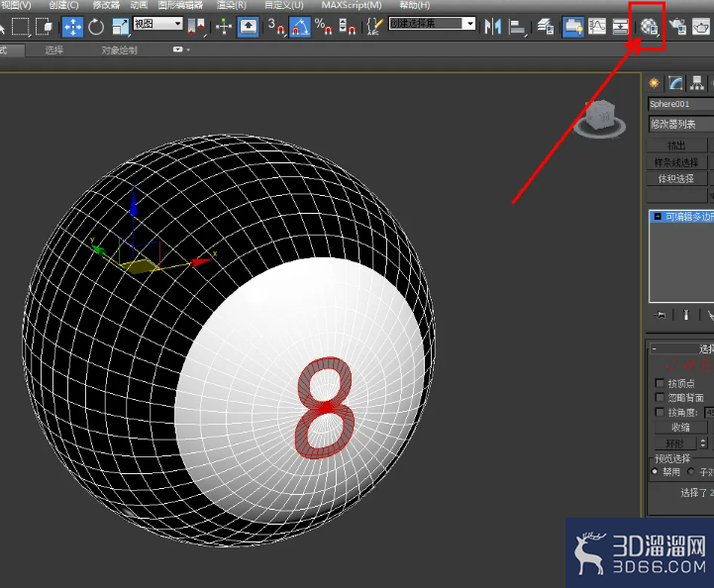Collapse the 选择 rollout
The image size is (714, 588).
click(x=654, y=349)
